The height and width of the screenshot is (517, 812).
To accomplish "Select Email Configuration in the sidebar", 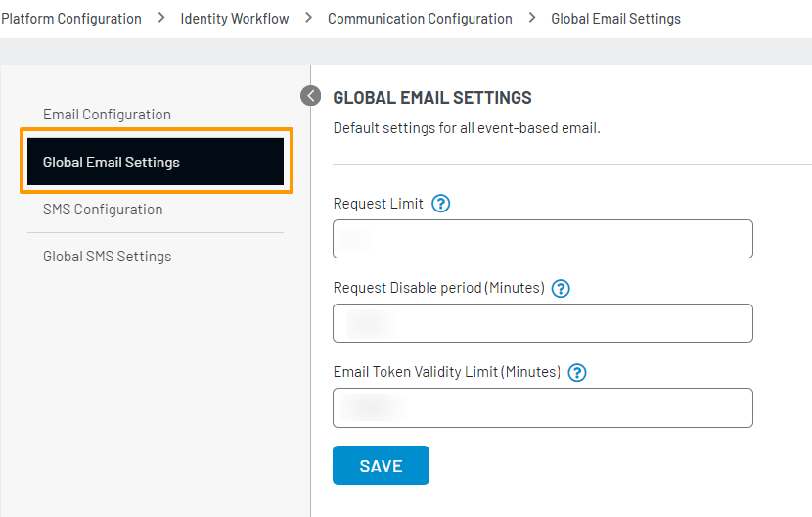I will (107, 115).
